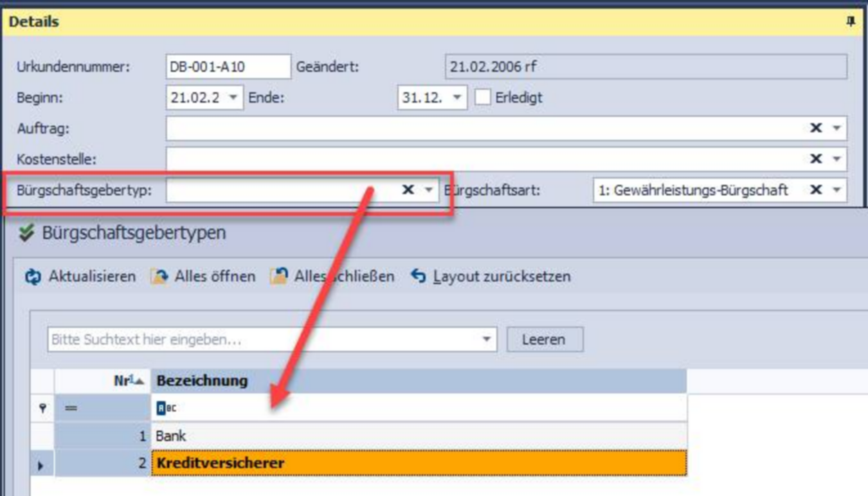Select the Kreditversicherer row
The height and width of the screenshot is (496, 868).
pyautogui.click(x=418, y=463)
